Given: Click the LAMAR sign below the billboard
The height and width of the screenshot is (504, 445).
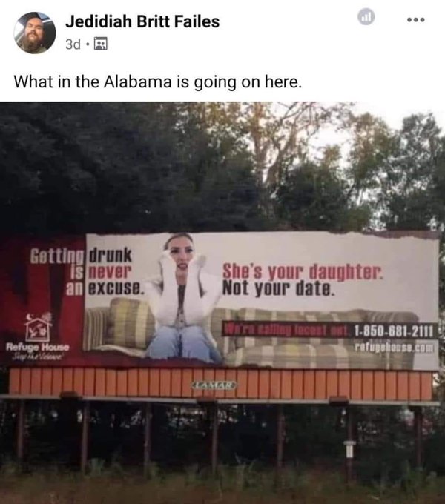Looking at the screenshot, I should click(214, 385).
